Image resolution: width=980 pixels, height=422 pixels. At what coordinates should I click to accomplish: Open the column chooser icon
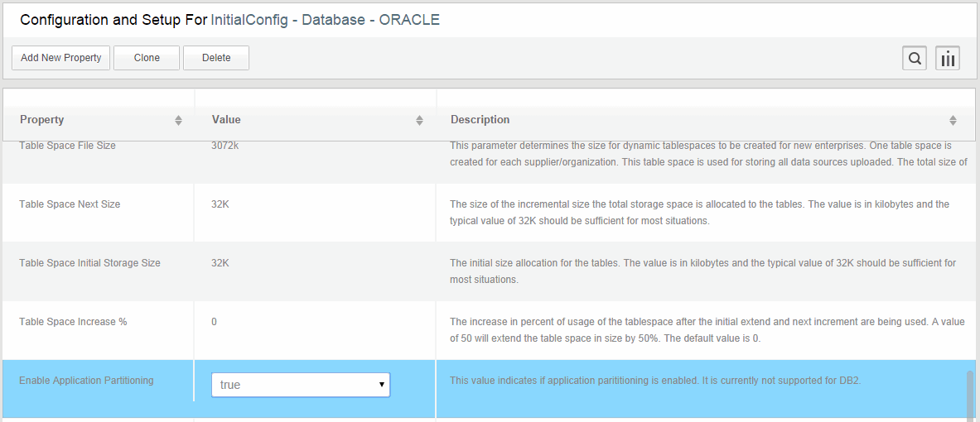[x=948, y=59]
